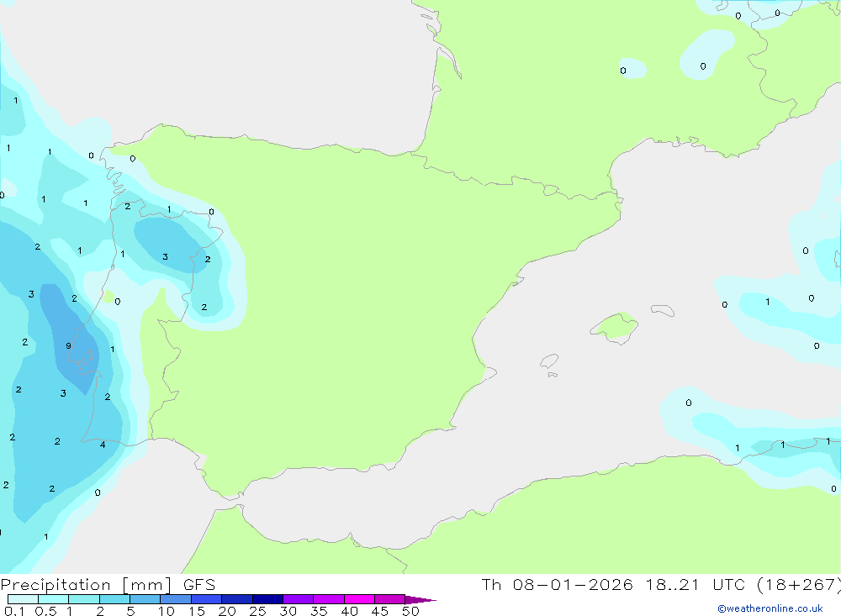Image resolution: width=841 pixels, height=616 pixels.
Task: Click the '25' legend scale label
Action: (x=257, y=611)
